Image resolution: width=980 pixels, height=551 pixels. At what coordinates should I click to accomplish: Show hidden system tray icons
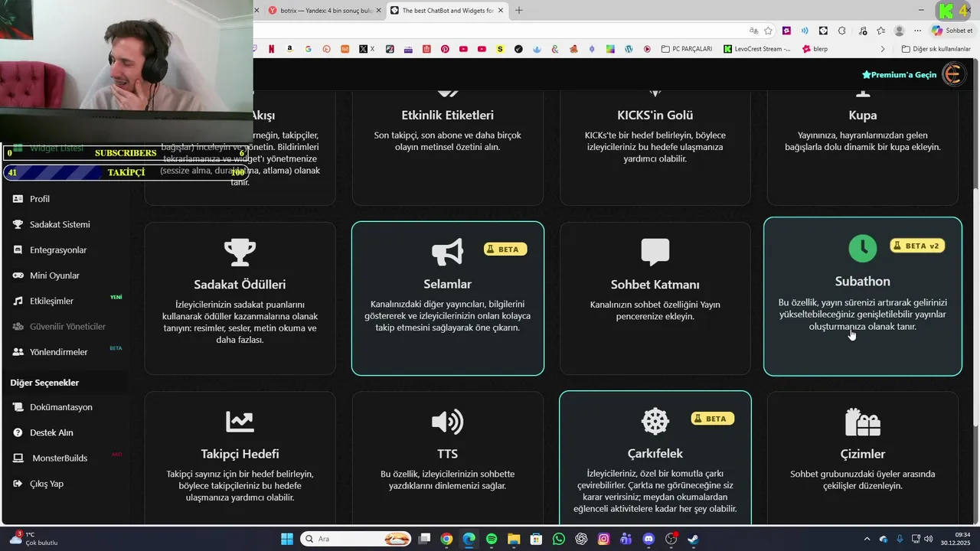pyautogui.click(x=867, y=539)
